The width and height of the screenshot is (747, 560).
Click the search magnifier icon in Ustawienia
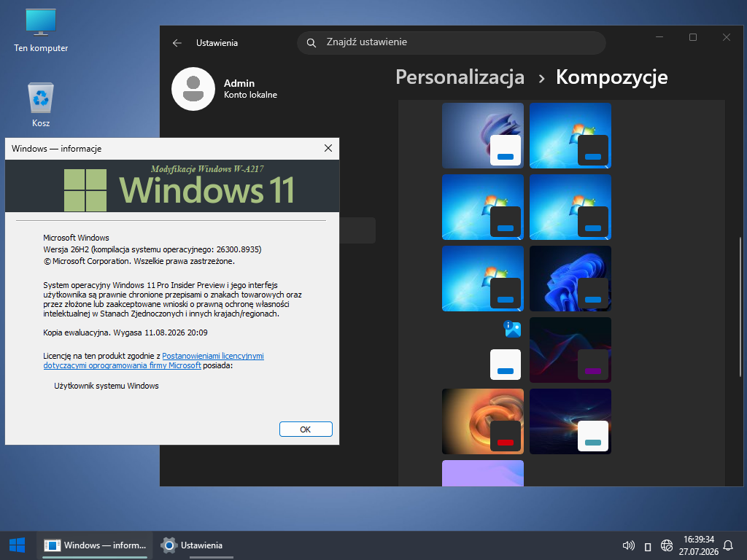(x=311, y=43)
